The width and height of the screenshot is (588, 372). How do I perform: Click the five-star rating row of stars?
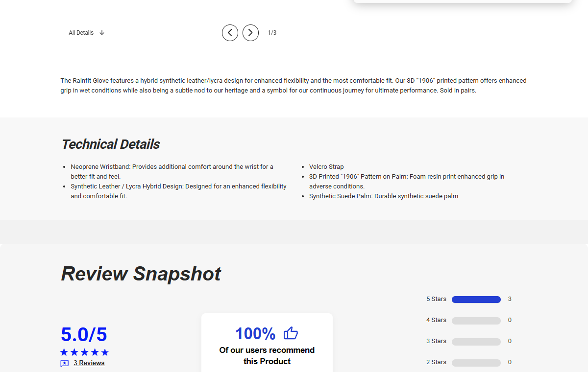coord(84,352)
